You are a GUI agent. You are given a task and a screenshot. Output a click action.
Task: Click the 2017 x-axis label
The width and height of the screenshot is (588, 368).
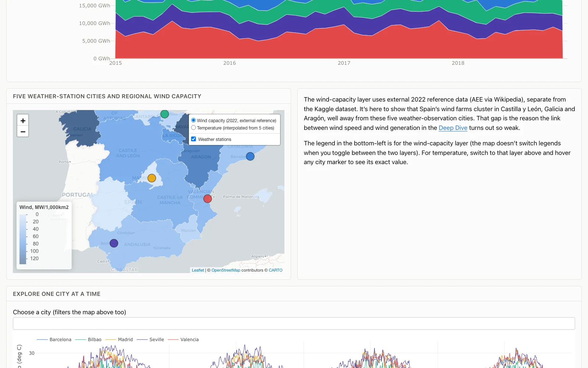(344, 63)
